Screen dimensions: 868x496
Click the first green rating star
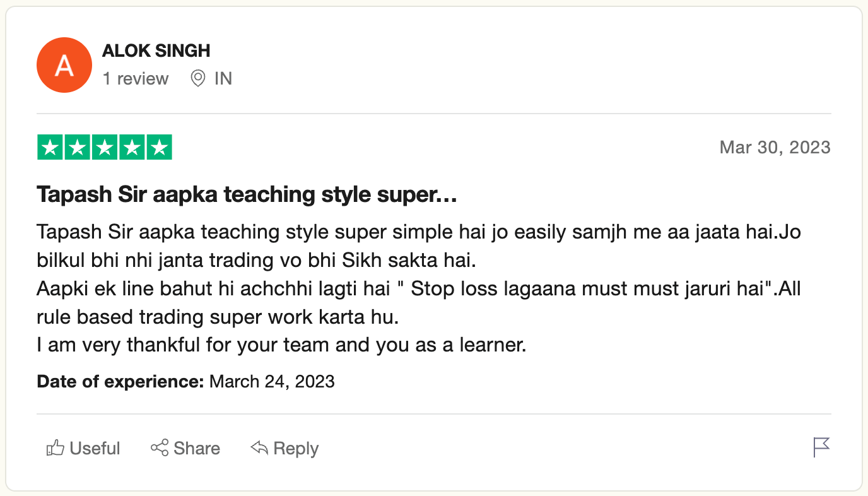(50, 148)
